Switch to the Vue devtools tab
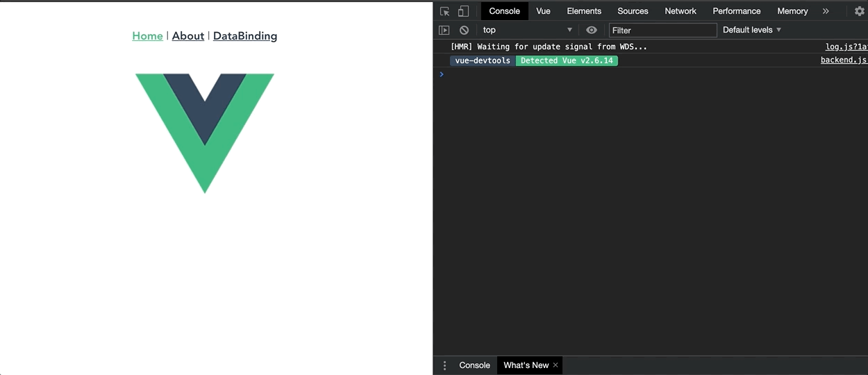 coord(543,11)
